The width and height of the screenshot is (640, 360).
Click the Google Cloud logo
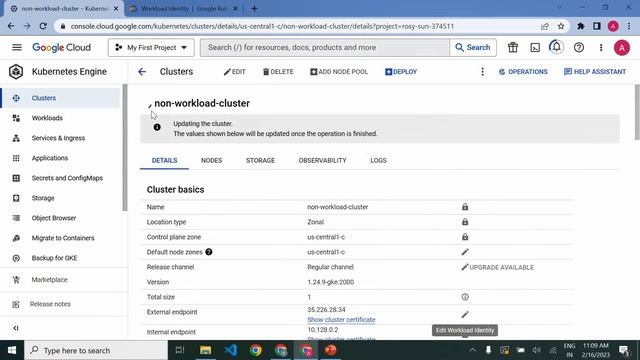tap(62, 48)
